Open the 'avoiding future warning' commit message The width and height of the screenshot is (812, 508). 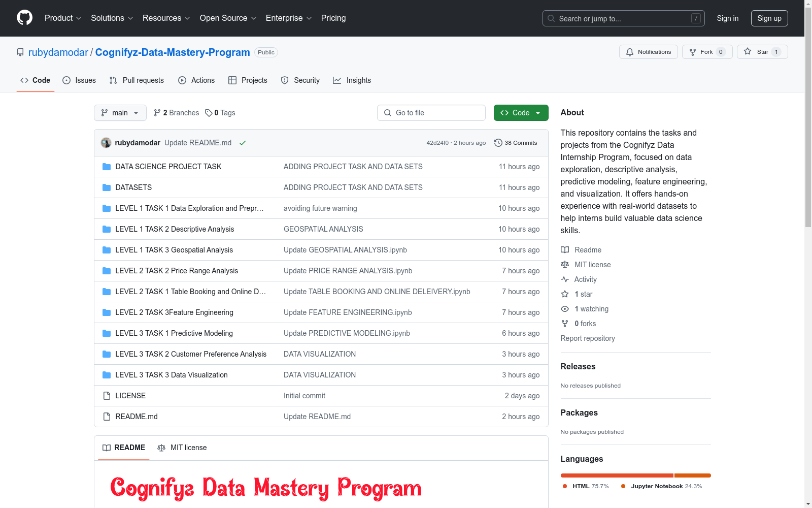320,208
